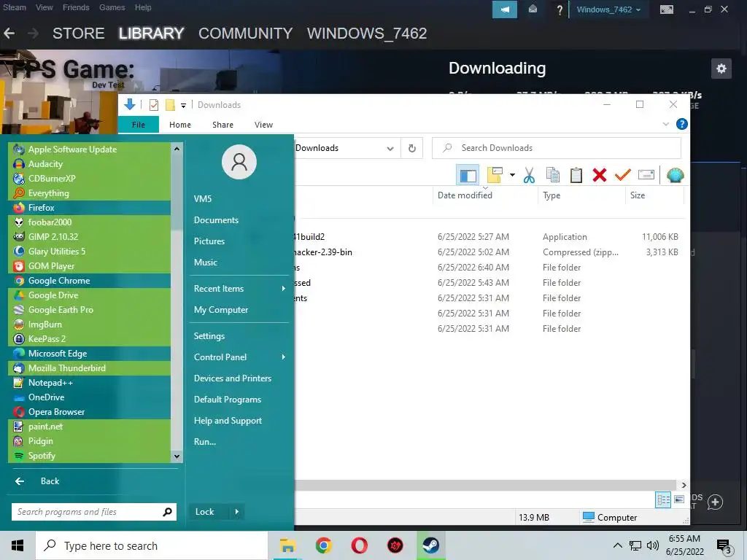Click the Classic Shell settings shell icon
The width and height of the screenshot is (747, 560).
675,175
